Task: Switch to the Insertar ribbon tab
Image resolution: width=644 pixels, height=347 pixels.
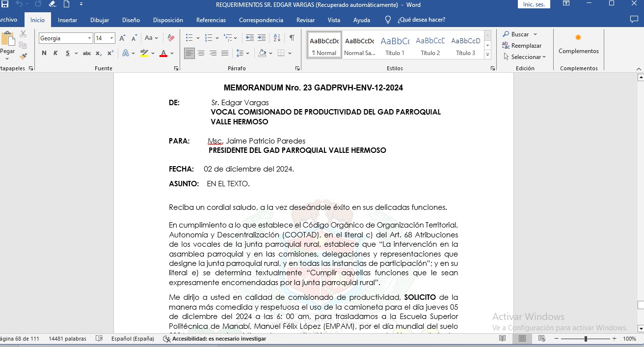Action: pos(67,20)
